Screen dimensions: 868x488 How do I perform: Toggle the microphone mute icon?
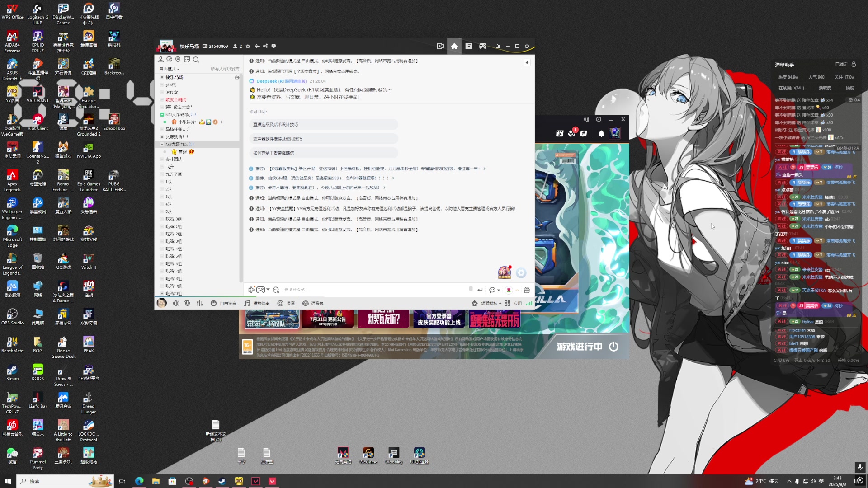(187, 304)
